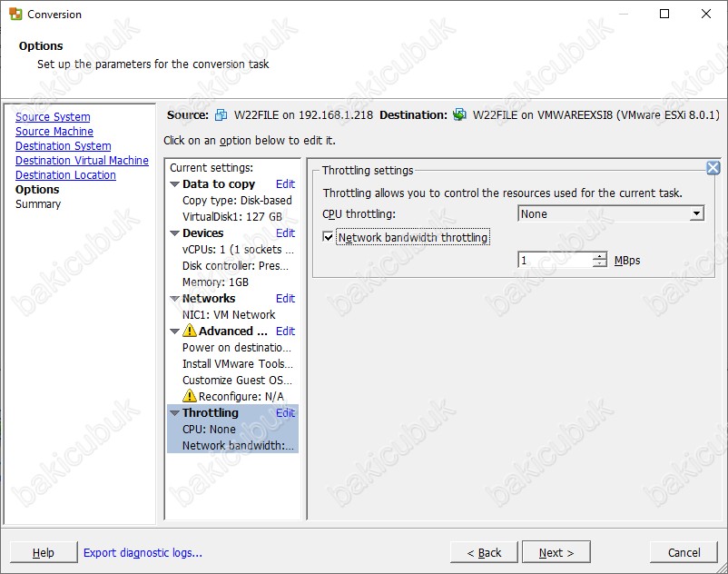
Task: Collapse the Devices section
Action: tap(174, 233)
